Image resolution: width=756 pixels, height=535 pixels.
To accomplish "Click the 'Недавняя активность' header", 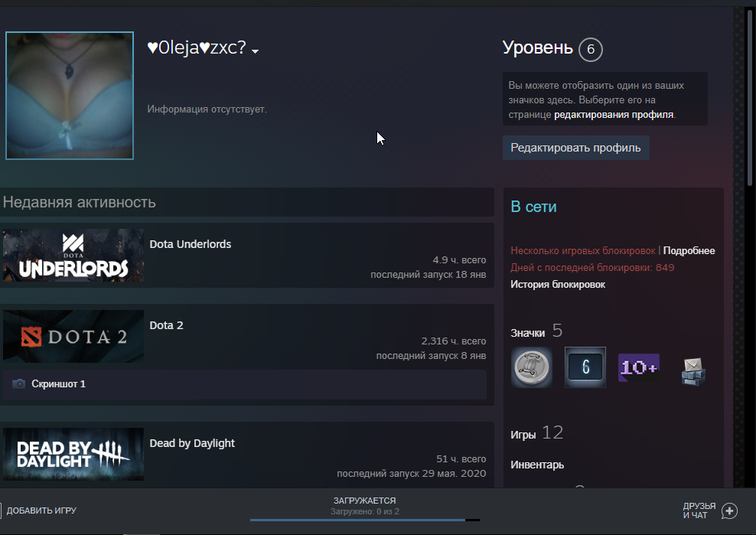I will tap(79, 202).
